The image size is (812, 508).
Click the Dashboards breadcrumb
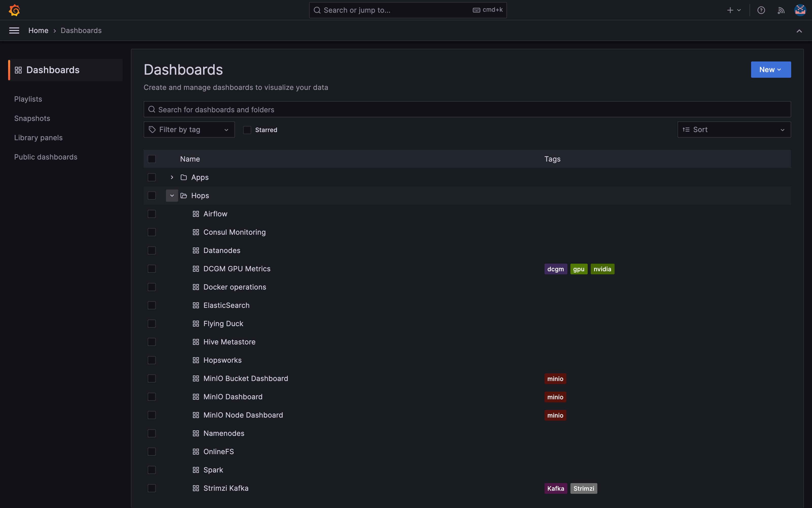coord(81,30)
